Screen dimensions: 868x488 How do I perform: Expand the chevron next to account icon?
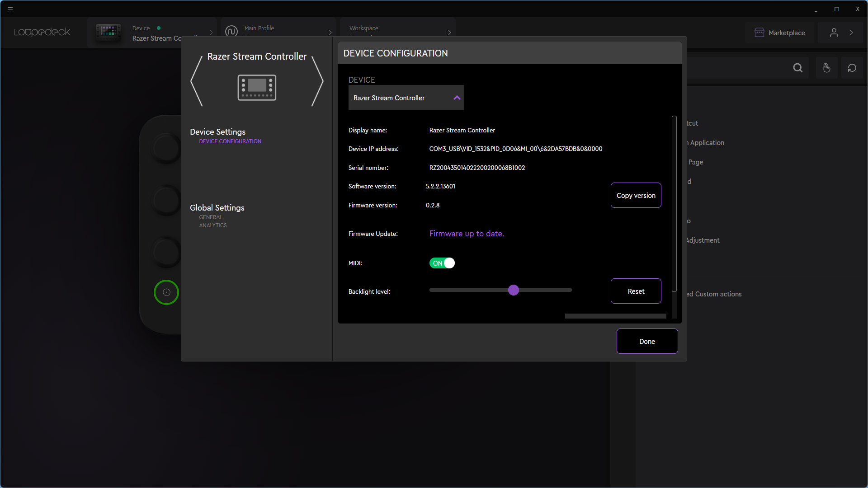pos(852,33)
